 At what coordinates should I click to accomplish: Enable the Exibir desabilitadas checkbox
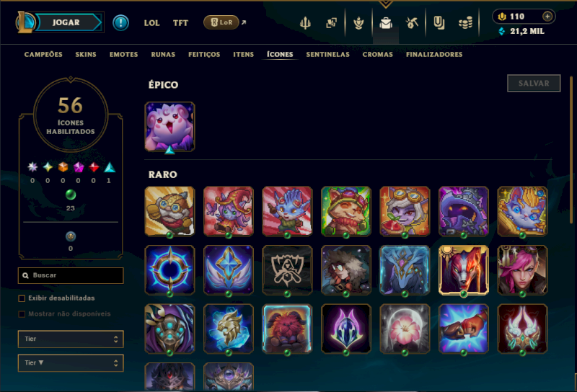22,298
